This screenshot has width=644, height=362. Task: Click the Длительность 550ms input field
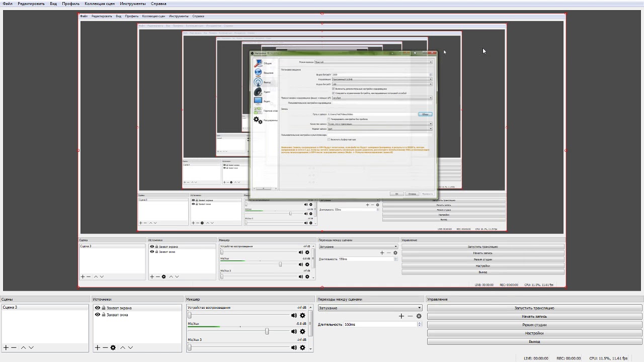tap(380, 324)
